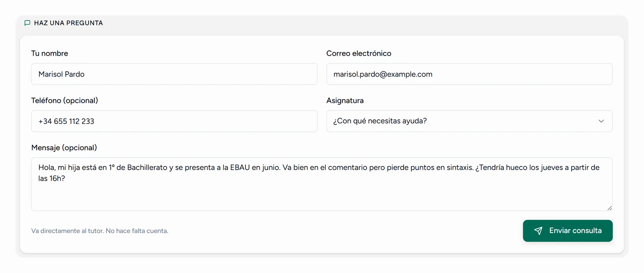Click the Tu nombre label
The width and height of the screenshot is (644, 273).
click(49, 54)
